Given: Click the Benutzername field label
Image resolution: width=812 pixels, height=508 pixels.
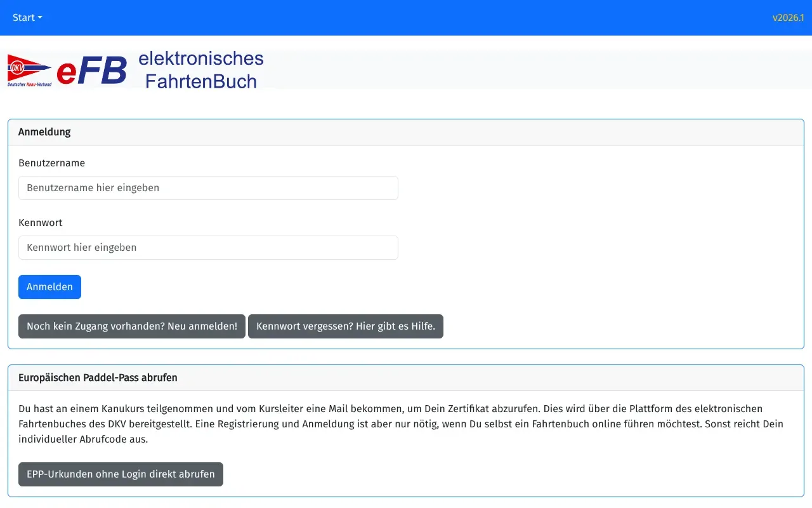Looking at the screenshot, I should tap(51, 163).
